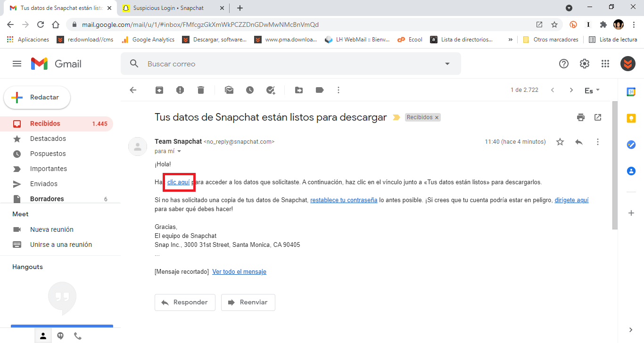
Task: Open Gmail support help icon
Action: click(564, 64)
